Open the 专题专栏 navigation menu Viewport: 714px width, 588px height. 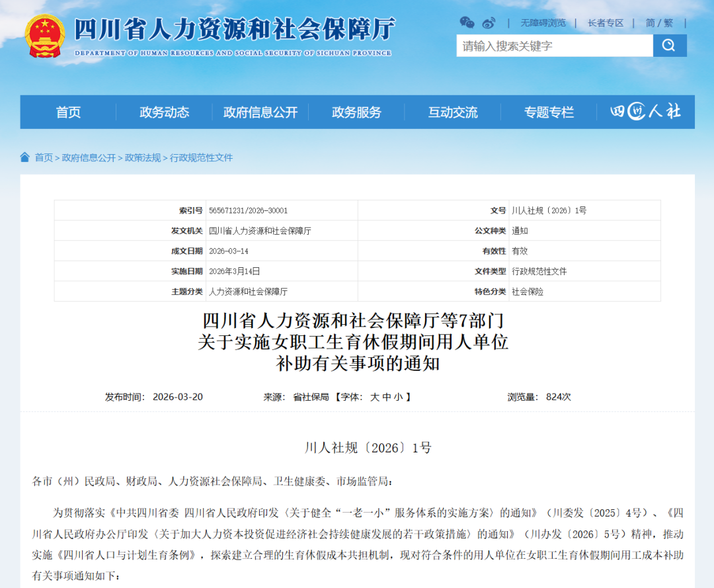click(x=548, y=112)
